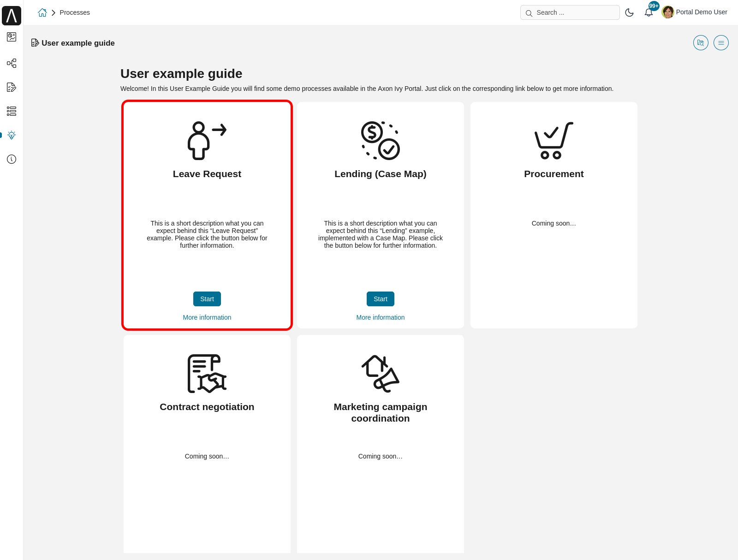This screenshot has height=560, width=738.
Task: Open the Cases list icon in sidebar
Action: pyautogui.click(x=12, y=111)
